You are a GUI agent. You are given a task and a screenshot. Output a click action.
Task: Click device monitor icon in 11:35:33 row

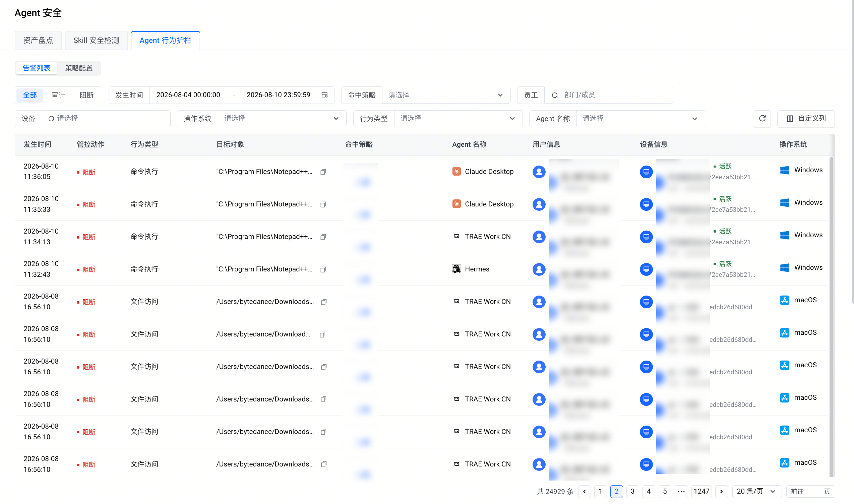click(646, 204)
